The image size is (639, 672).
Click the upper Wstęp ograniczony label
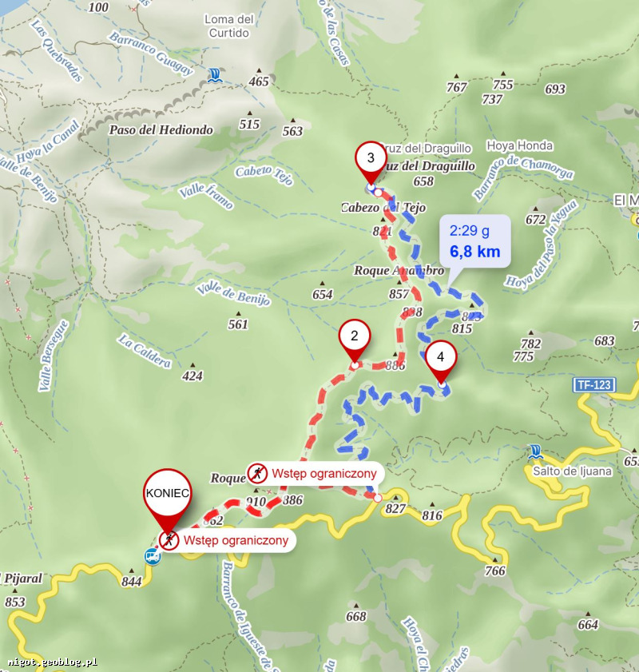[324, 474]
